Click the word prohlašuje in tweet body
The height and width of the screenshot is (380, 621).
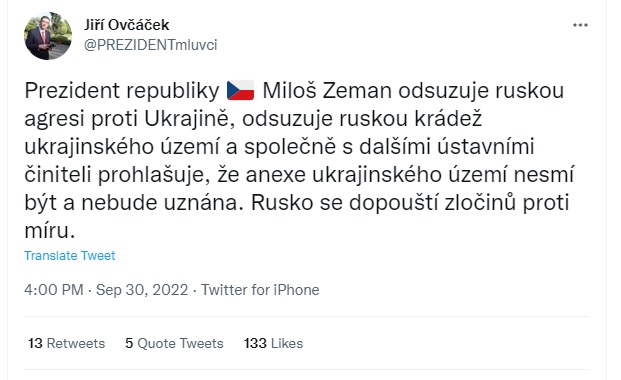tap(154, 175)
